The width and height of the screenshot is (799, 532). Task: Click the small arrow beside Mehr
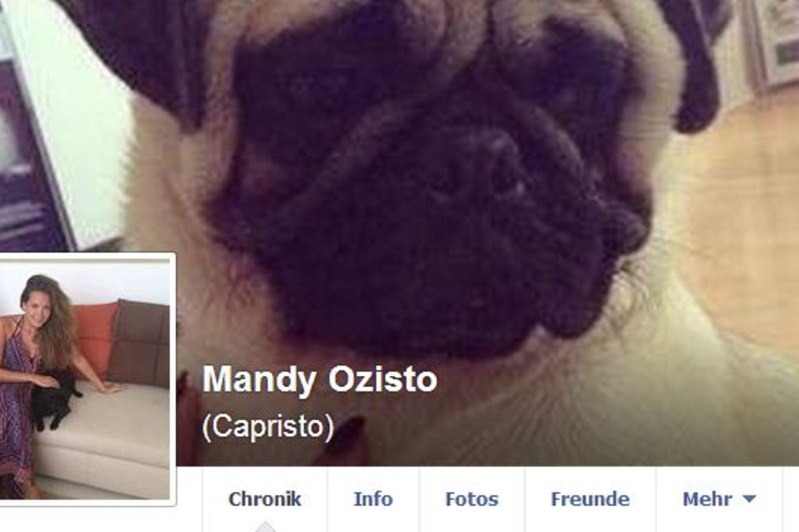(749, 498)
